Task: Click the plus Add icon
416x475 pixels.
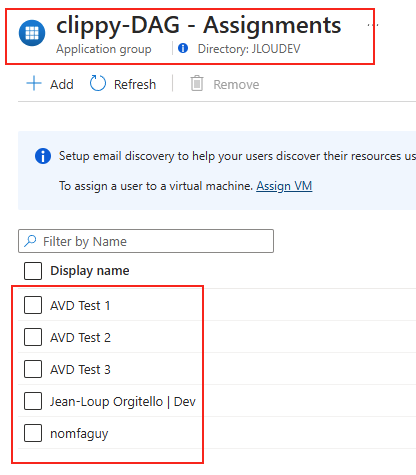Action: pyautogui.click(x=34, y=84)
